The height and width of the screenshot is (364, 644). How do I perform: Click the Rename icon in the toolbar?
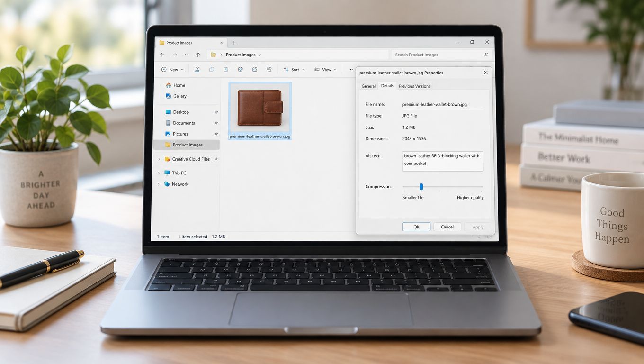coord(241,70)
